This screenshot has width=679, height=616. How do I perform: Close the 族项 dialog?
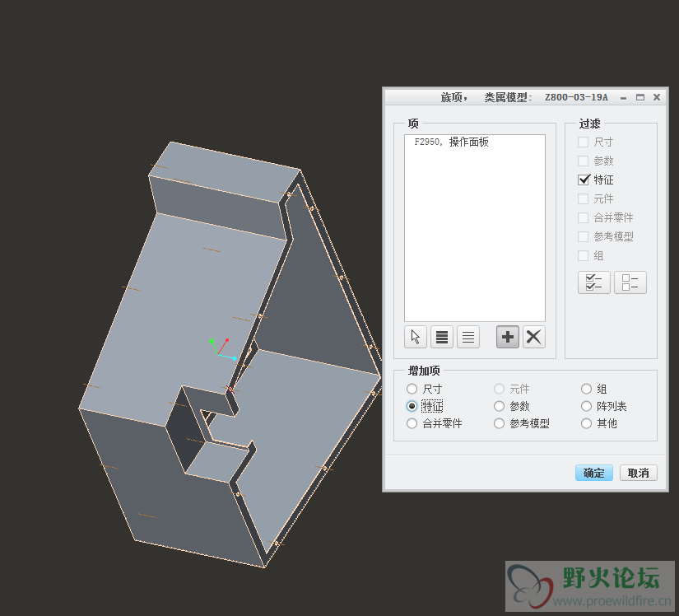(x=657, y=97)
